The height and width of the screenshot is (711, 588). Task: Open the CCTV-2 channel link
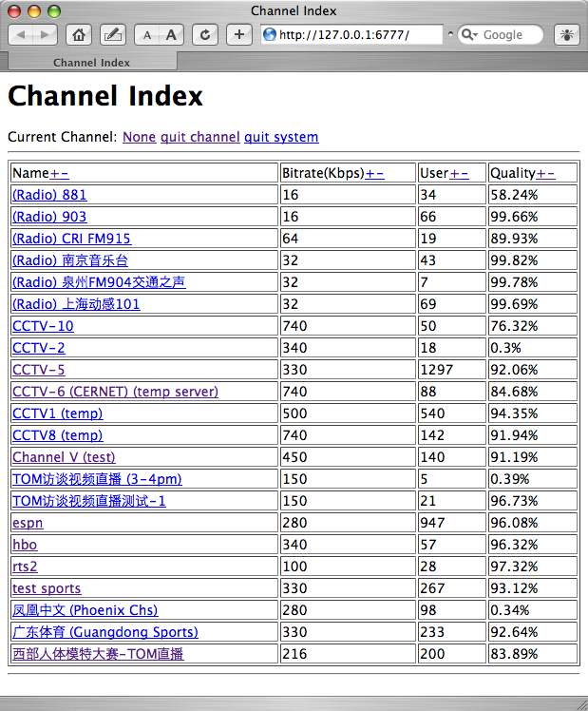pyautogui.click(x=39, y=348)
